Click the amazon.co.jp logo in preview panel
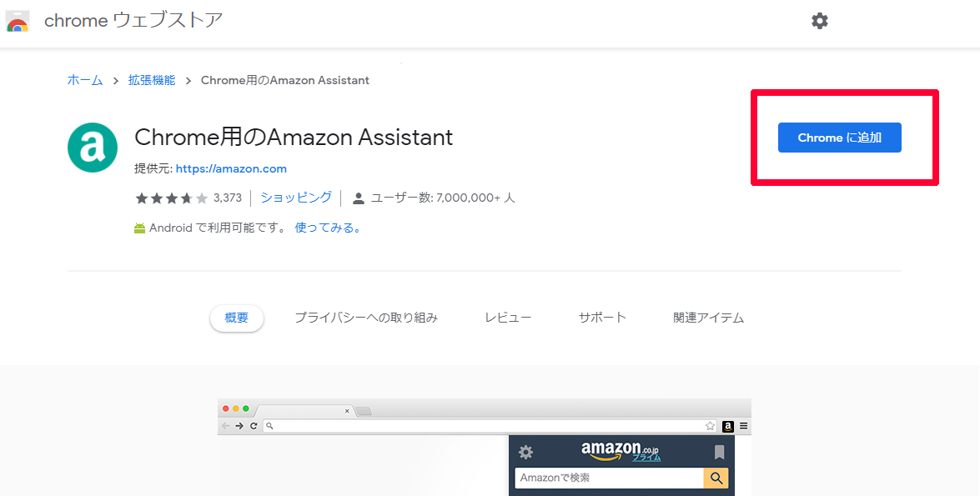Image resolution: width=980 pixels, height=496 pixels. tap(621, 450)
